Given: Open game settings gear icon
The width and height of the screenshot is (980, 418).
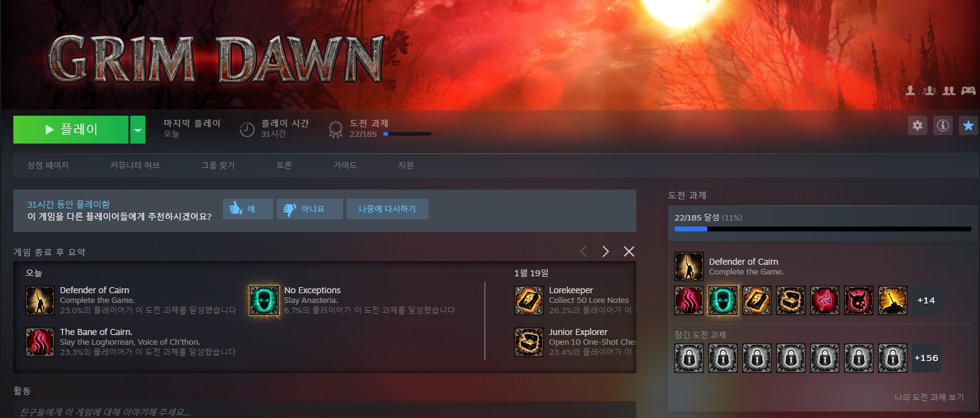Looking at the screenshot, I should tap(917, 125).
